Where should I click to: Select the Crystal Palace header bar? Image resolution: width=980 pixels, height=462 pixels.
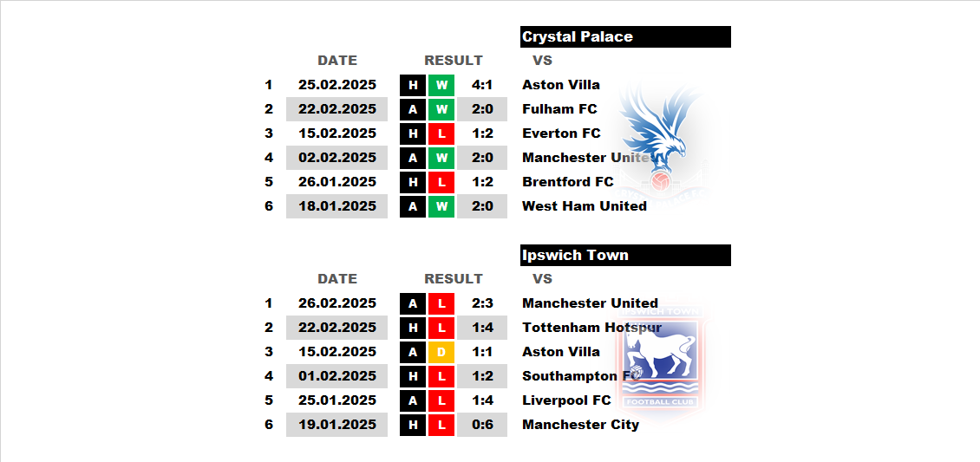625,36
